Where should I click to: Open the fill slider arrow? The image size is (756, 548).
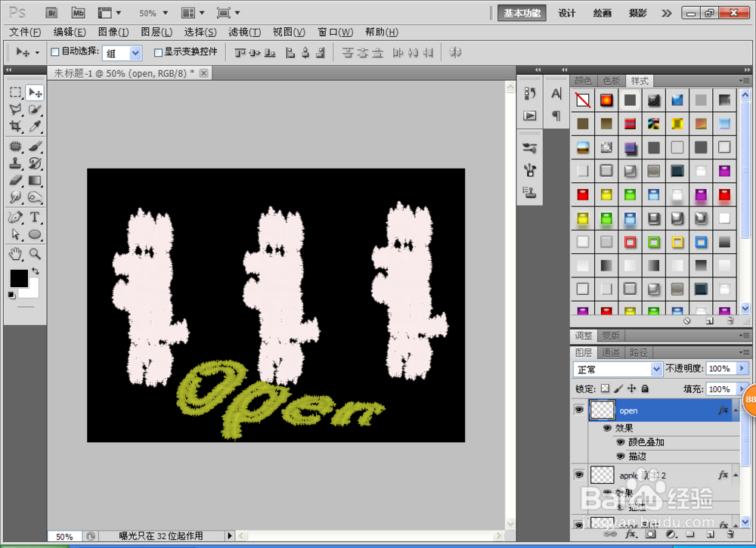click(742, 389)
